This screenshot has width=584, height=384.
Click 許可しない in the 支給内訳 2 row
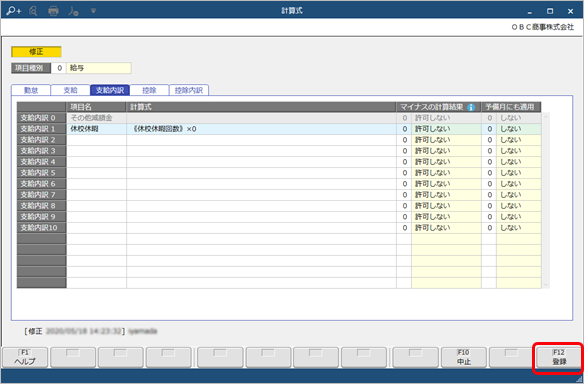pyautogui.click(x=446, y=140)
